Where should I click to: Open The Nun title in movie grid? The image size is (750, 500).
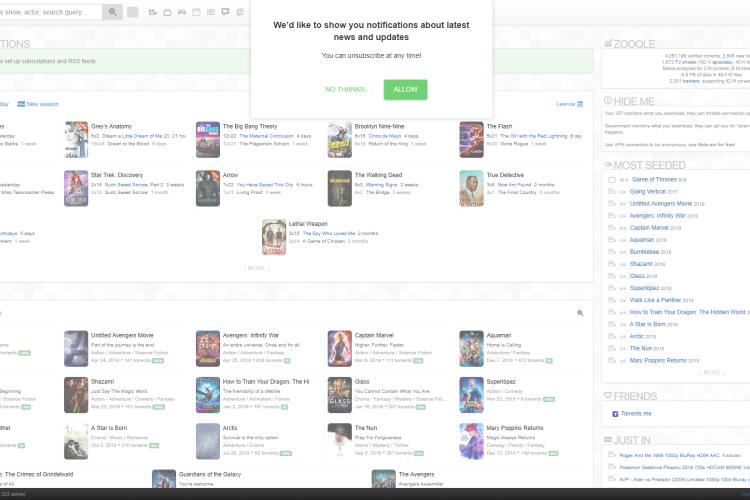coord(366,428)
